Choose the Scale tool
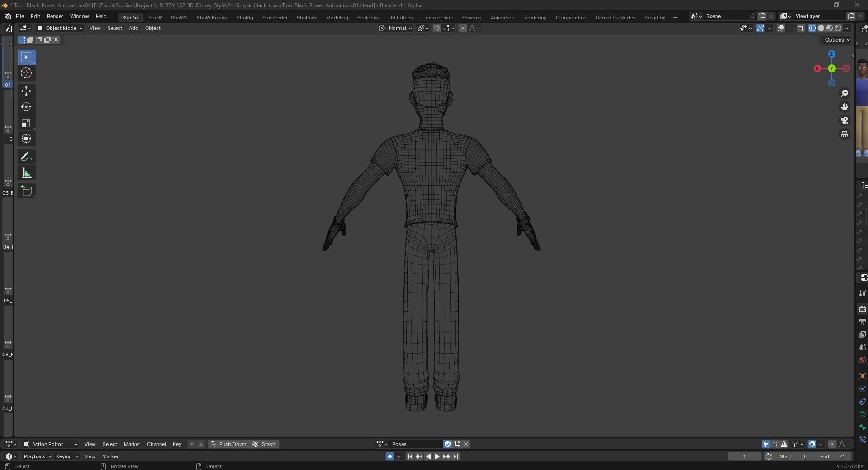Image resolution: width=868 pixels, height=470 pixels. pos(26,123)
